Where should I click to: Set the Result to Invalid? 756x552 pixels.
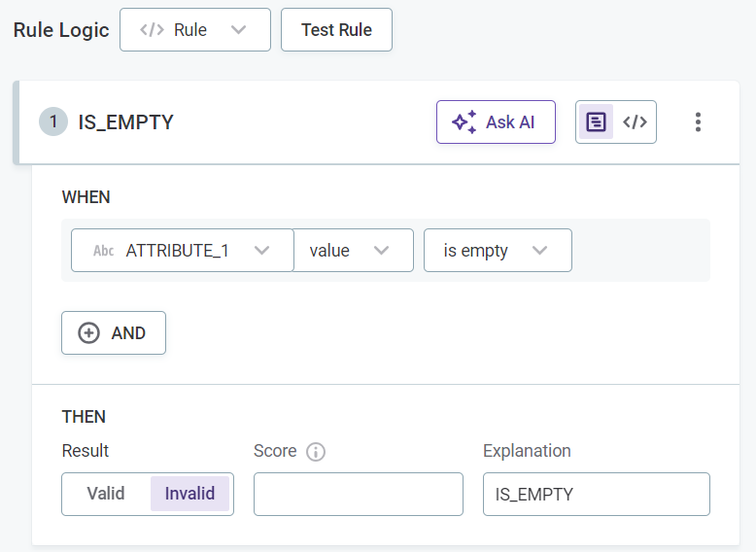[189, 494]
